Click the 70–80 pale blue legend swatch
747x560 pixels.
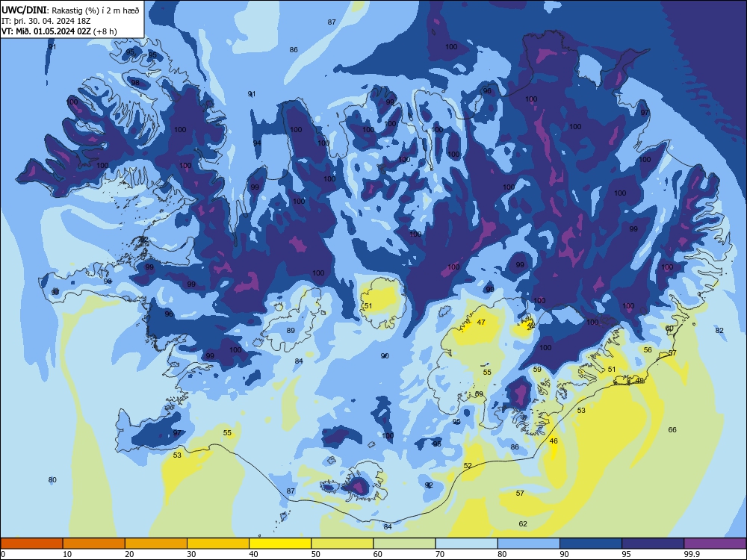coord(466,544)
